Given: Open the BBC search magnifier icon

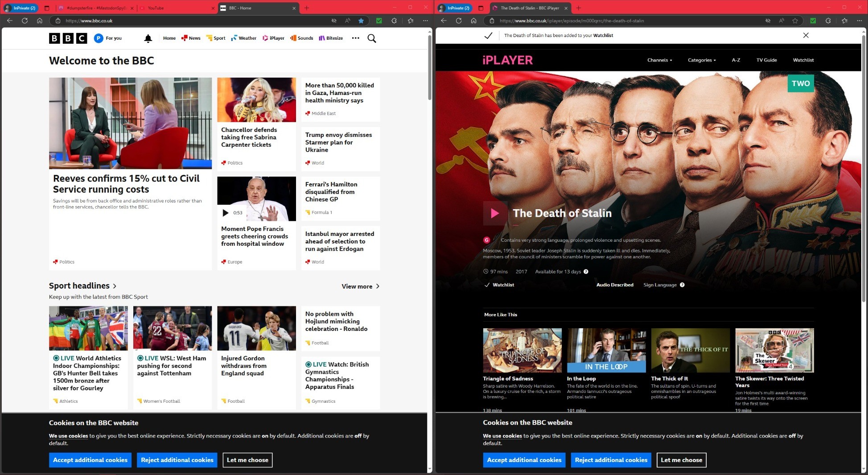Looking at the screenshot, I should (x=371, y=38).
